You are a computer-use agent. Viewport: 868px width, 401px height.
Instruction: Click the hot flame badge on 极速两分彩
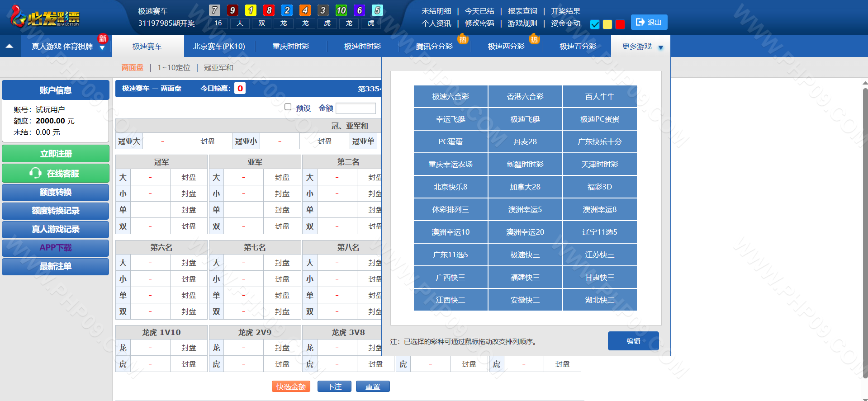(x=534, y=39)
